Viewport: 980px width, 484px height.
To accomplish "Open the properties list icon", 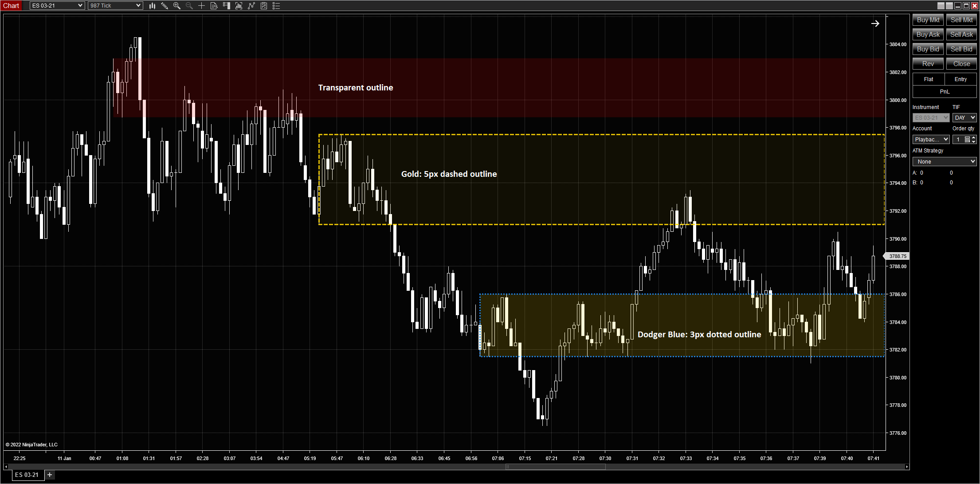I will (276, 6).
